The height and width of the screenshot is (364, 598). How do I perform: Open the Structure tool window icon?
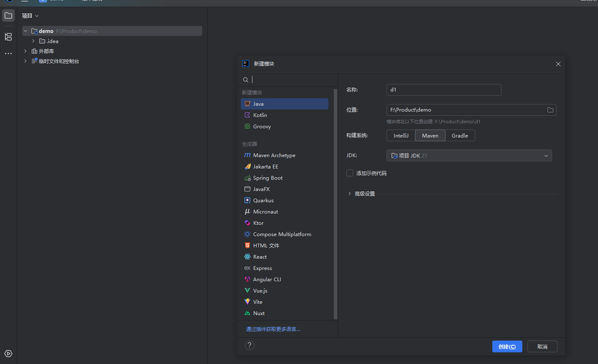click(8, 37)
